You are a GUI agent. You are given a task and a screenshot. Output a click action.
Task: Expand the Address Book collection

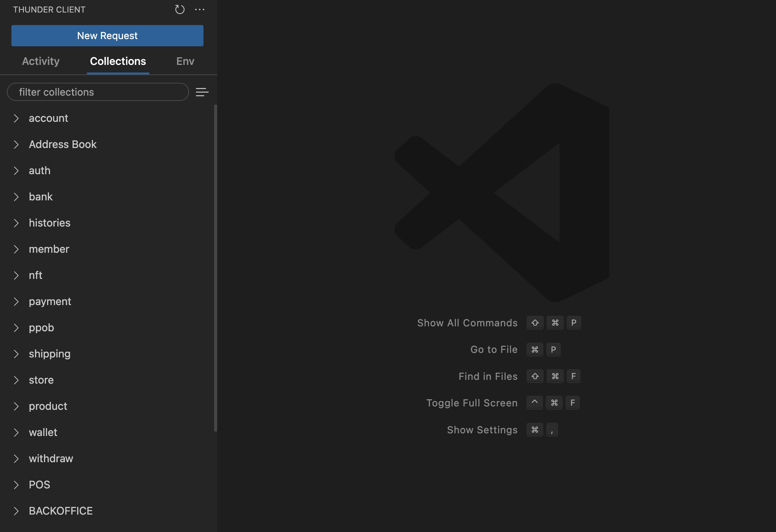point(63,145)
